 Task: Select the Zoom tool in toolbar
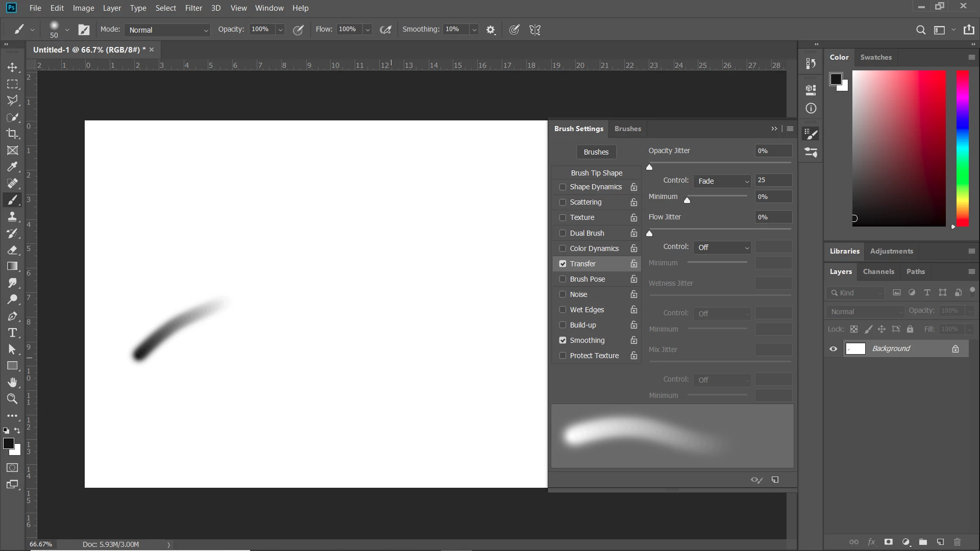[x=12, y=399]
